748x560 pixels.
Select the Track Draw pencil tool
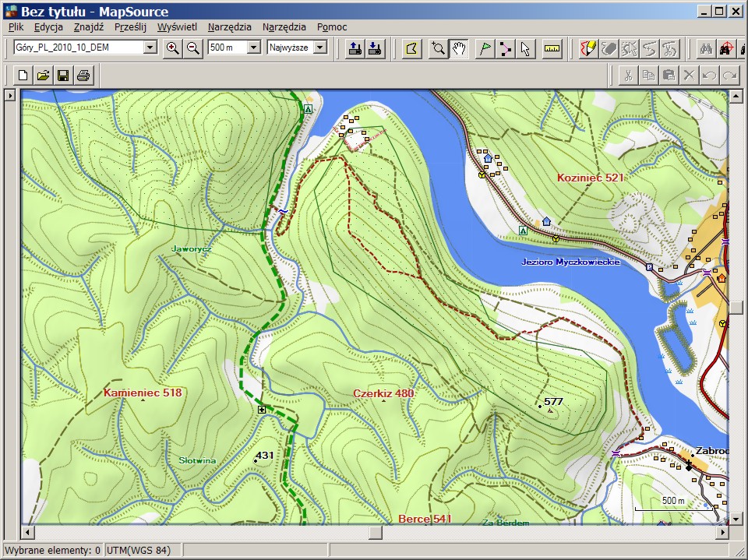tap(588, 48)
